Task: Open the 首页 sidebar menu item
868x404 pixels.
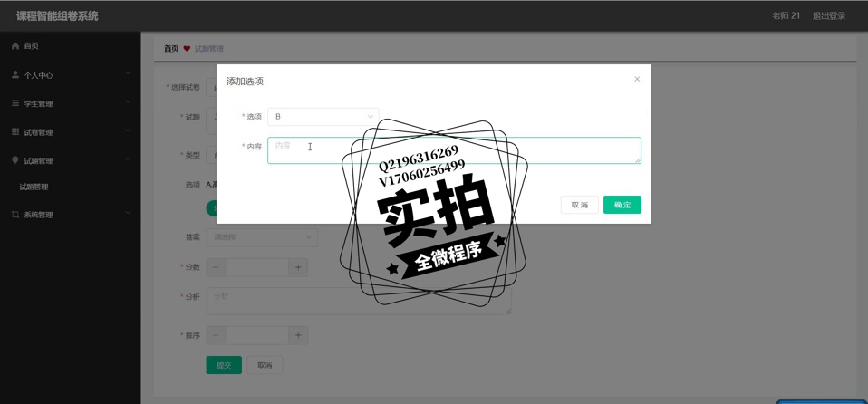Action: 71,46
